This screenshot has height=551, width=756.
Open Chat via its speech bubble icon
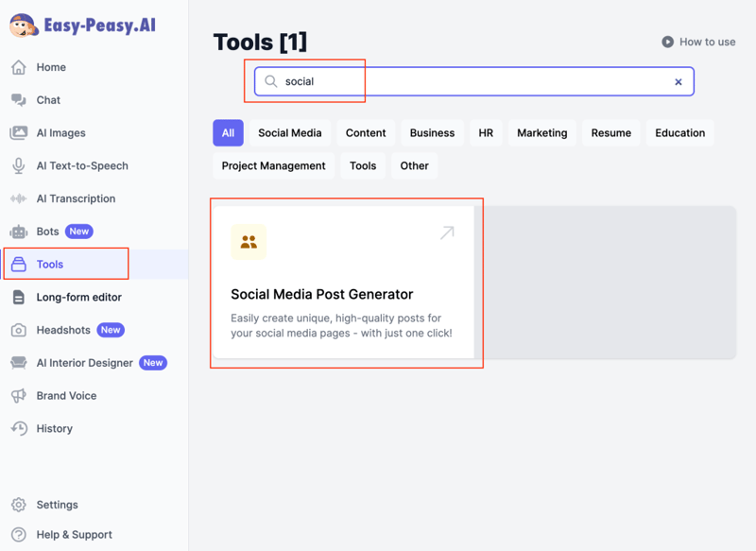pyautogui.click(x=19, y=100)
